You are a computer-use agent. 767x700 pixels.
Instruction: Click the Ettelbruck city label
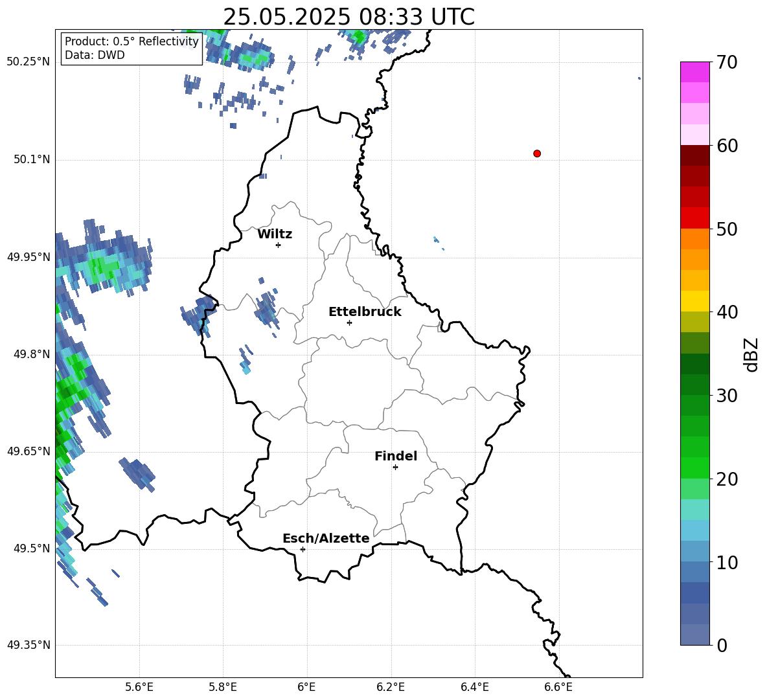tap(365, 312)
